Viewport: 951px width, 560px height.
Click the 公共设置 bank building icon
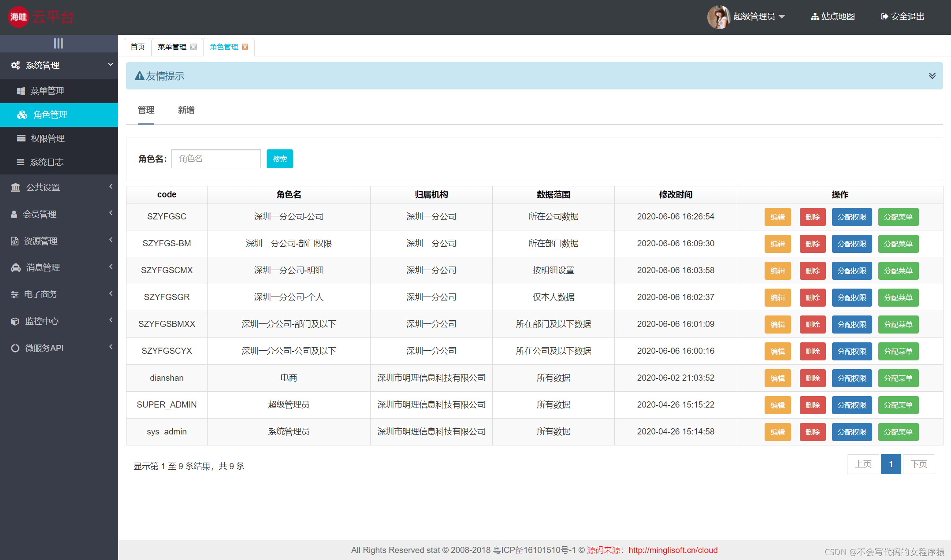15,188
